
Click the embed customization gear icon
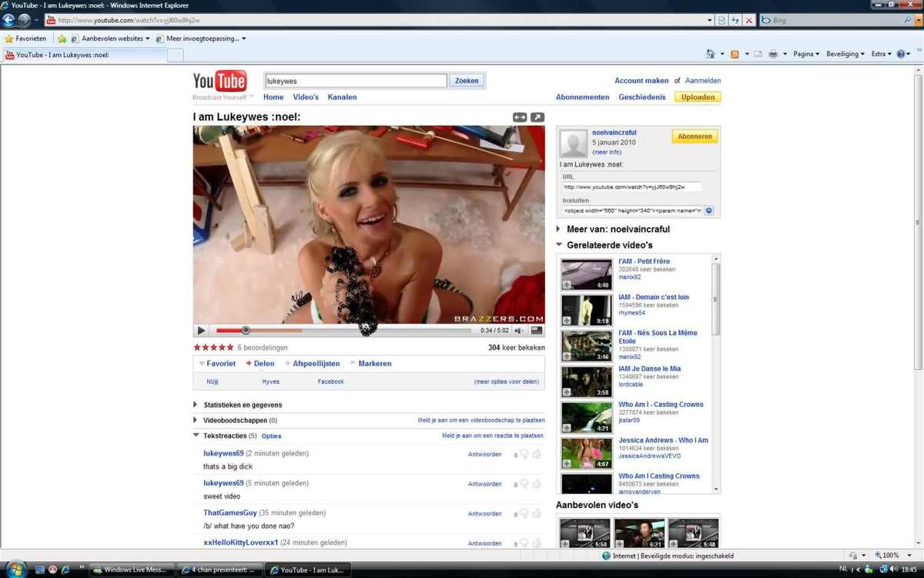tap(709, 210)
